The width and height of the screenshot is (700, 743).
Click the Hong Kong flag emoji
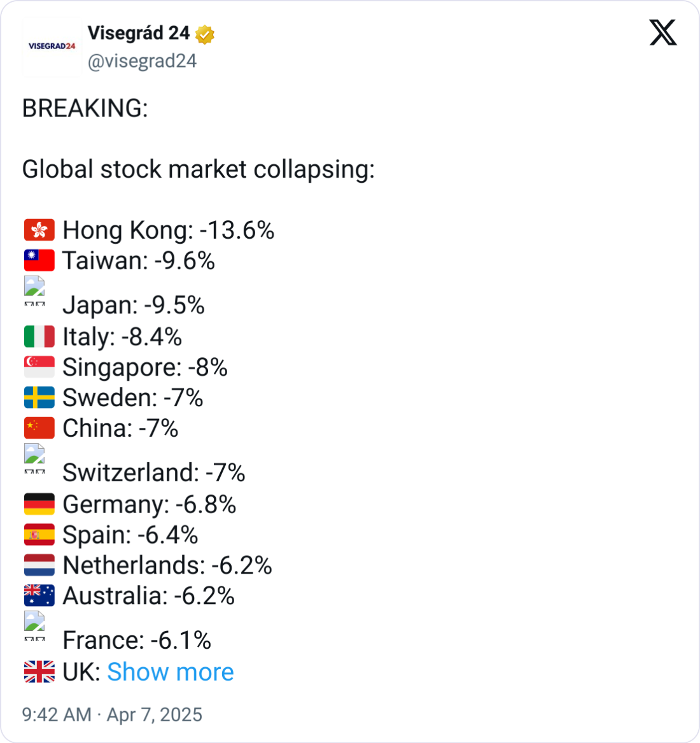pyautogui.click(x=39, y=230)
